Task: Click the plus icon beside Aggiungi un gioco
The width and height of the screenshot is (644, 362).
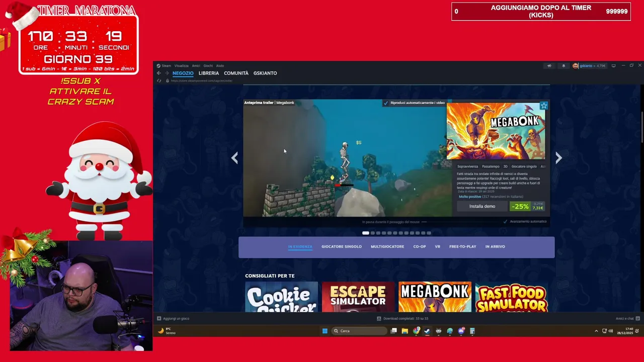Action: [159, 318]
